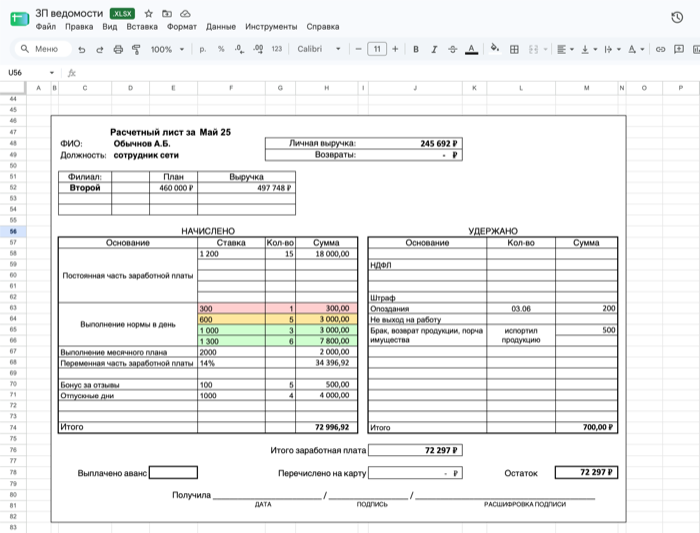700x533 pixels.
Task: Toggle bold formatting
Action: [x=416, y=50]
